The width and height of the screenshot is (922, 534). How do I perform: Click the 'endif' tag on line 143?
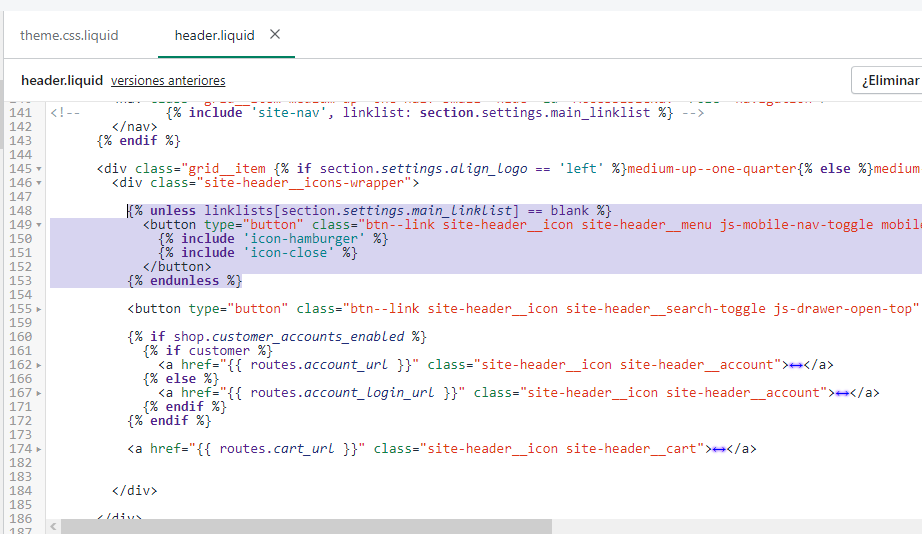[x=139, y=141]
